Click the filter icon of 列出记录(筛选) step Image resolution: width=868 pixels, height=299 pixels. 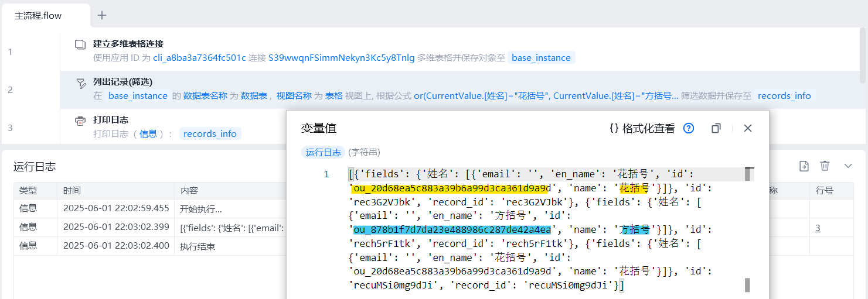pos(80,83)
